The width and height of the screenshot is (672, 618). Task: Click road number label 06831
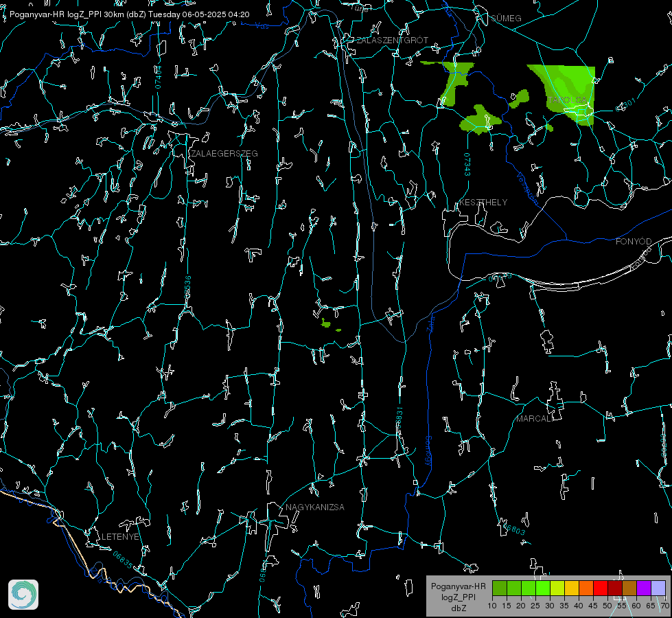pos(399,419)
